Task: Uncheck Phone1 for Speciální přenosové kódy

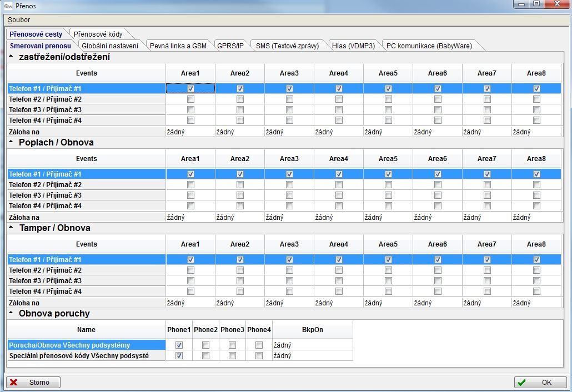Action: 179,355
